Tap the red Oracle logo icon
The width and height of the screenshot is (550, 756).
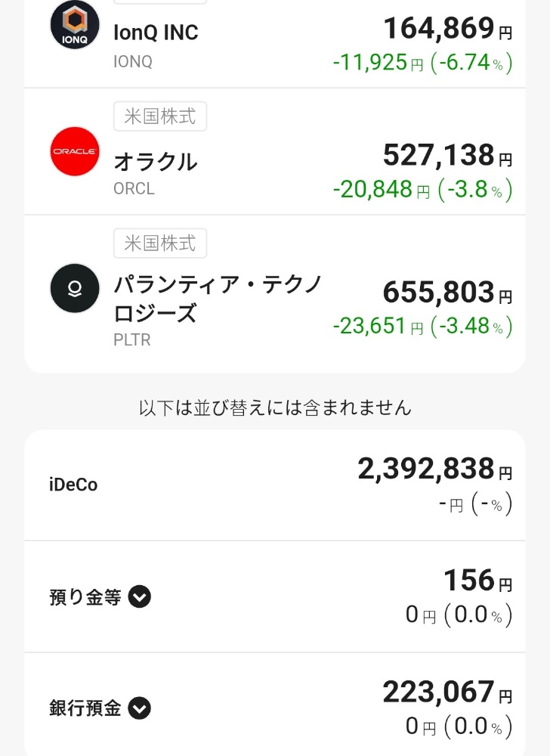point(75,151)
